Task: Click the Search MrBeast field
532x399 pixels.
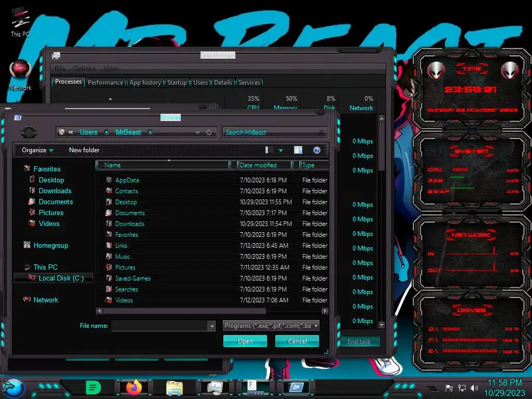Action: pos(274,132)
